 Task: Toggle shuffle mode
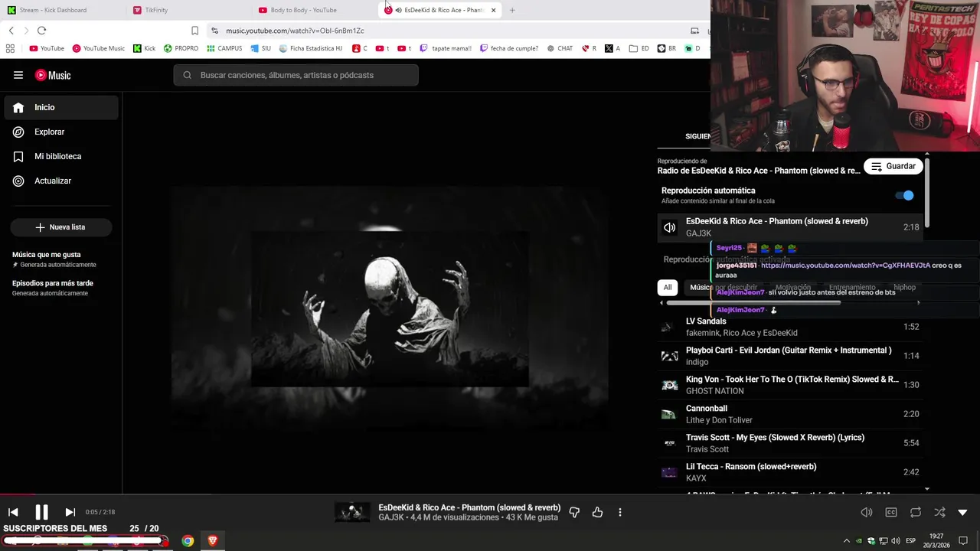click(x=939, y=512)
